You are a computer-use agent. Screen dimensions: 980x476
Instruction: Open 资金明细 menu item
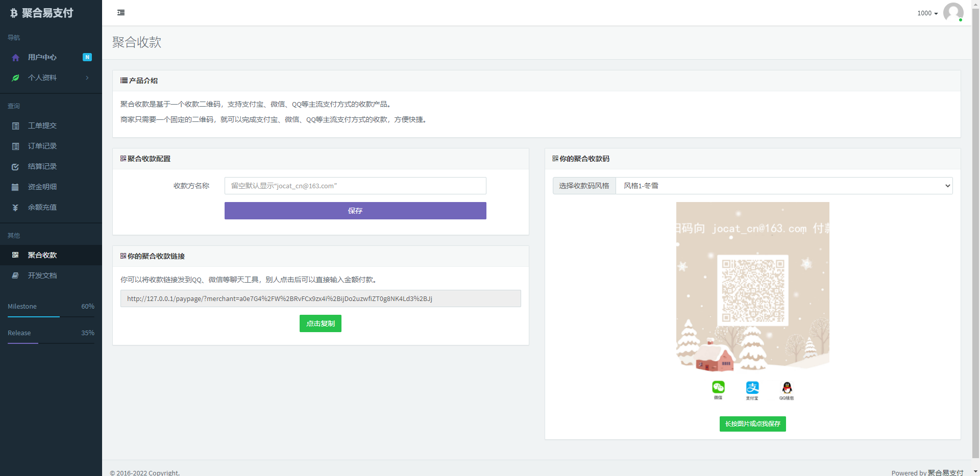point(42,187)
